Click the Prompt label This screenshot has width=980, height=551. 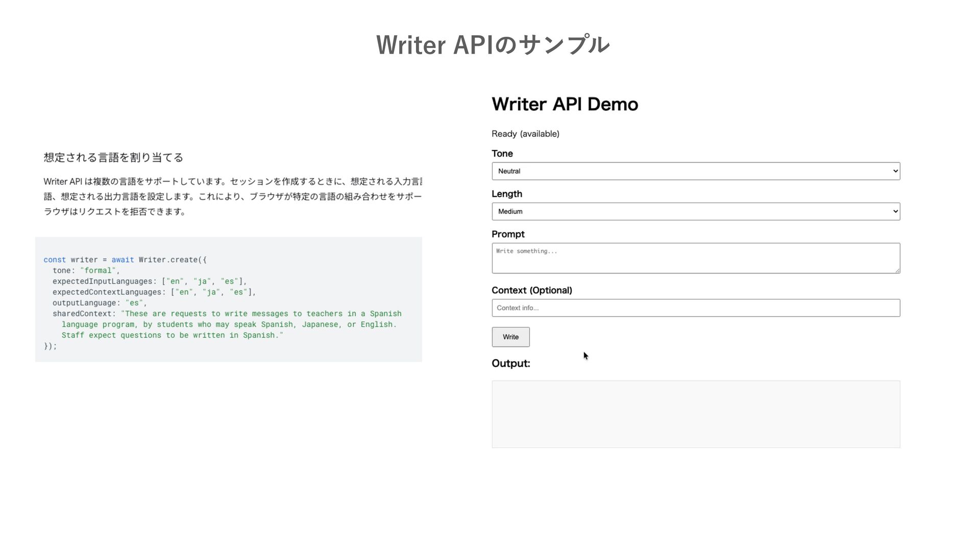point(508,234)
